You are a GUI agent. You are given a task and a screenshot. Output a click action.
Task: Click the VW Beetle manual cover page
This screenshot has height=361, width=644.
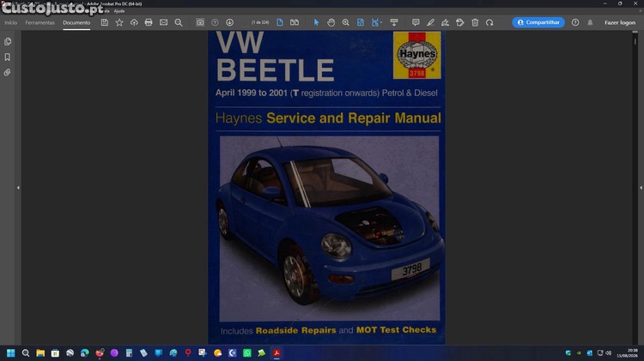click(326, 188)
